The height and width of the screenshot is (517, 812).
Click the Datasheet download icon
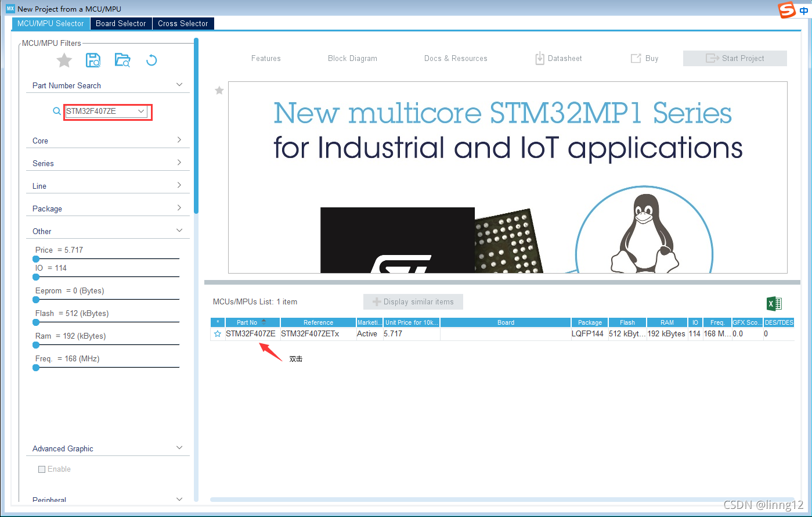tap(540, 58)
